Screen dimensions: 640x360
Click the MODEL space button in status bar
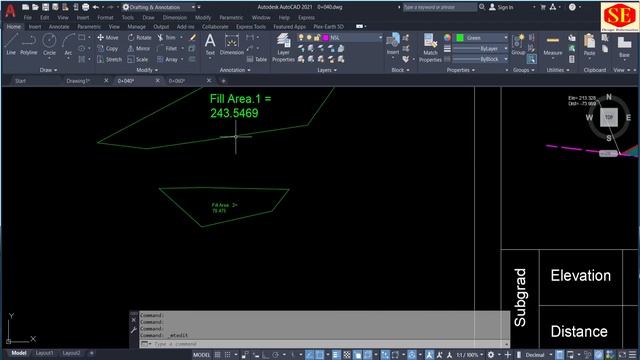(x=201, y=355)
